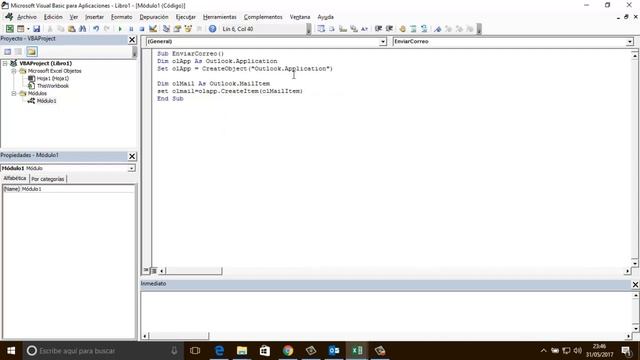This screenshot has height=360, width=640.
Task: Click the Outdent icon in Edit toolbar
Action: [389, 29]
